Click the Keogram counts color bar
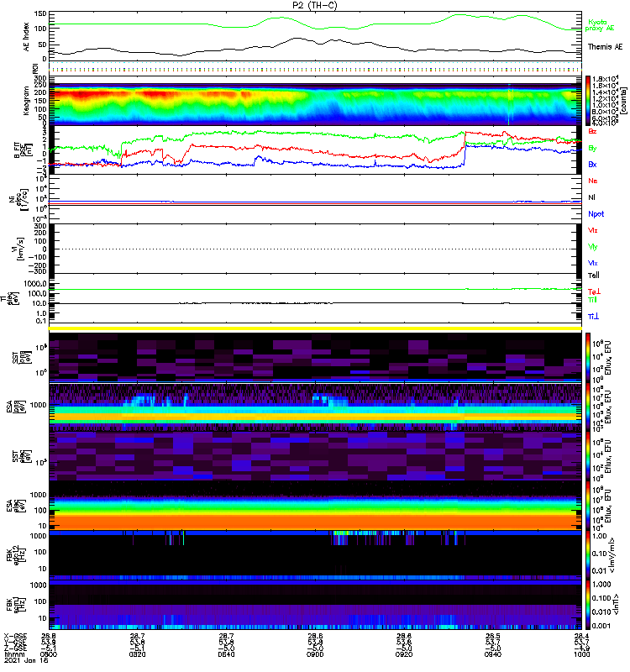Screen dimensions: 630x672 587,101
